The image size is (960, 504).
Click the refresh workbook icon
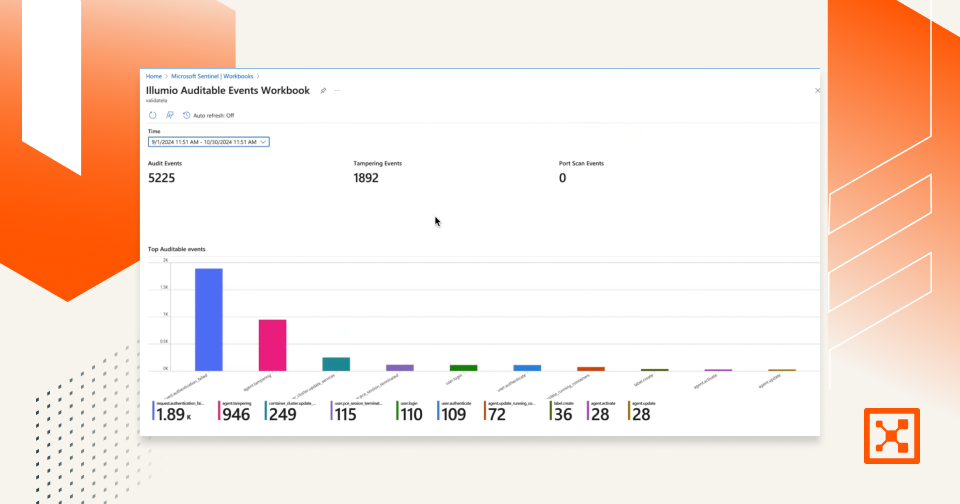pos(152,115)
